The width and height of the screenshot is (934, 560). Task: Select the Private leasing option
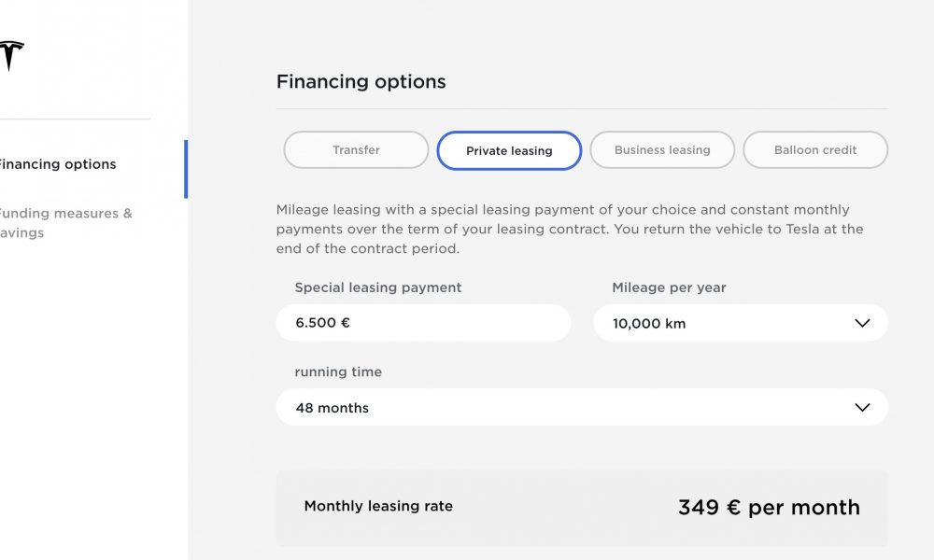509,150
